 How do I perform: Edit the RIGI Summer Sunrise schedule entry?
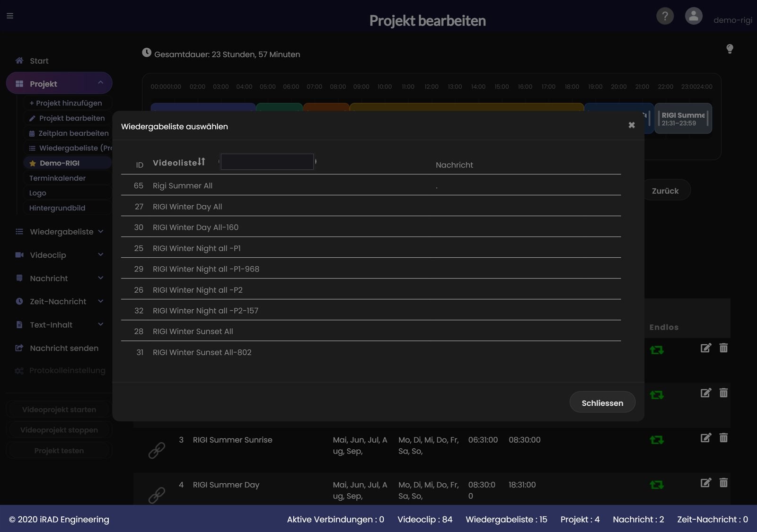point(706,438)
